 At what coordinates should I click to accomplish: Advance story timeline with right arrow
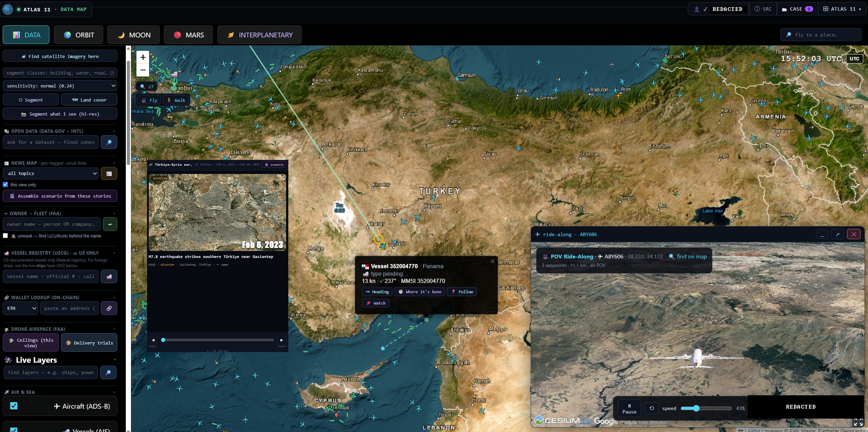pyautogui.click(x=281, y=340)
